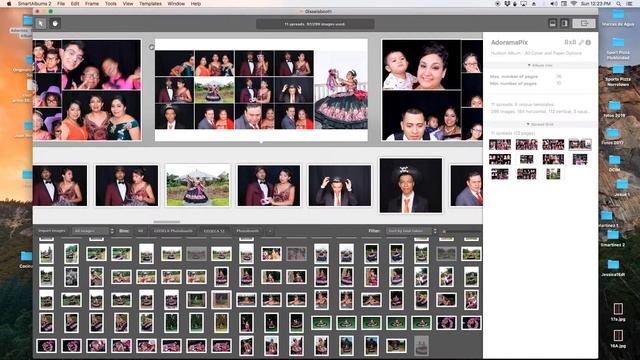Viewport: 640px width, 360px height.
Task: Click the grey placeholder thumbnail ending image bin
Action: click(421, 345)
